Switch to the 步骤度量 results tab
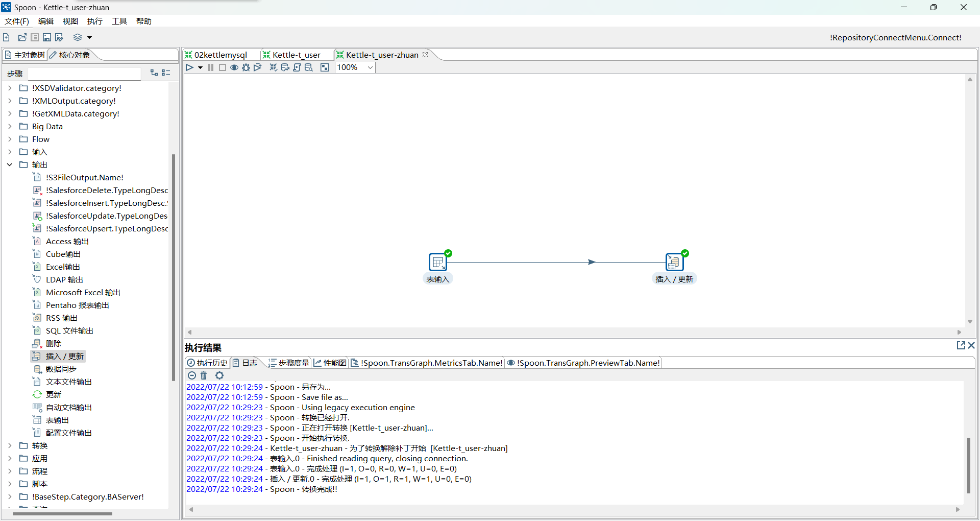 click(289, 363)
